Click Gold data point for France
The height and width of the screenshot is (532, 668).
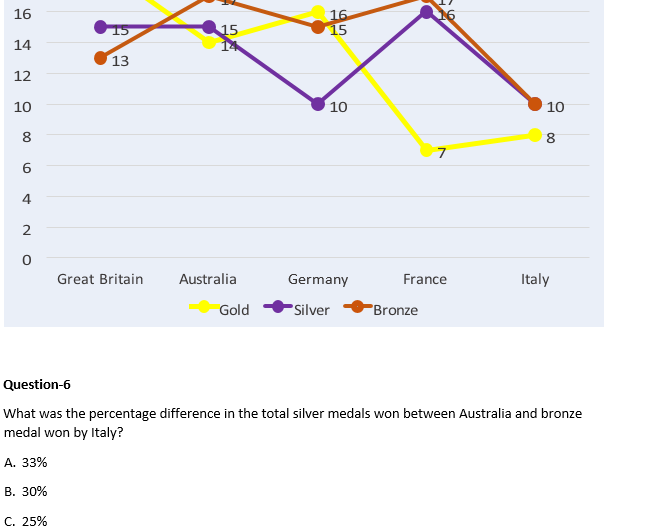427,150
